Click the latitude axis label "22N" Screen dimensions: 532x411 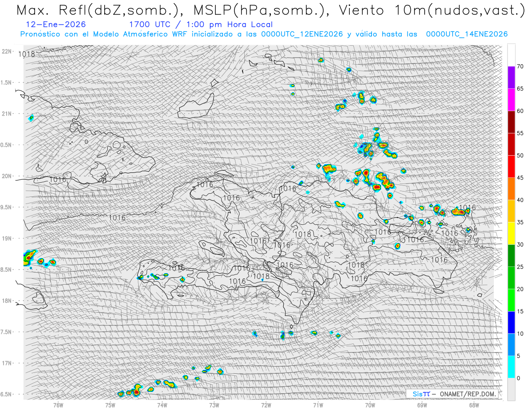coord(7,51)
